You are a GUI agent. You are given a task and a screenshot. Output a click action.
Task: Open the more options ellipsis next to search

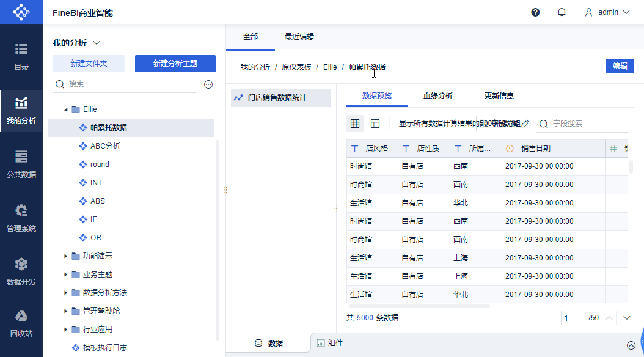tap(208, 84)
